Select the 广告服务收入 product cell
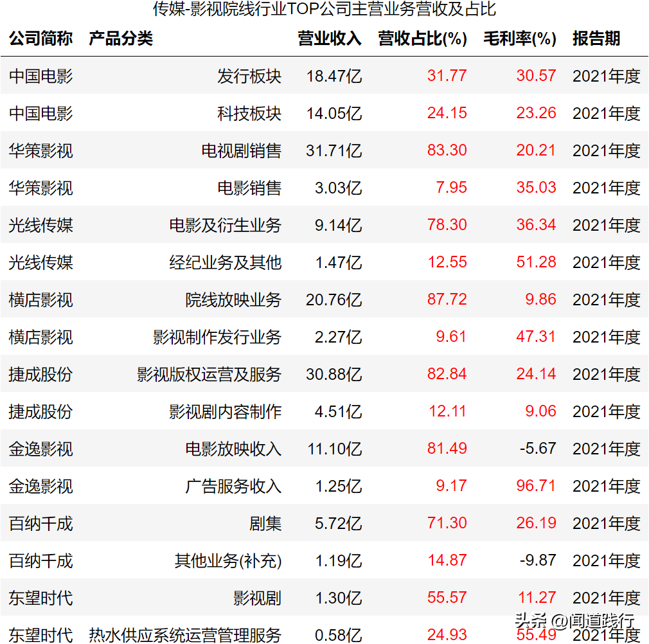Image resolution: width=649 pixels, height=644 pixels. click(x=233, y=486)
